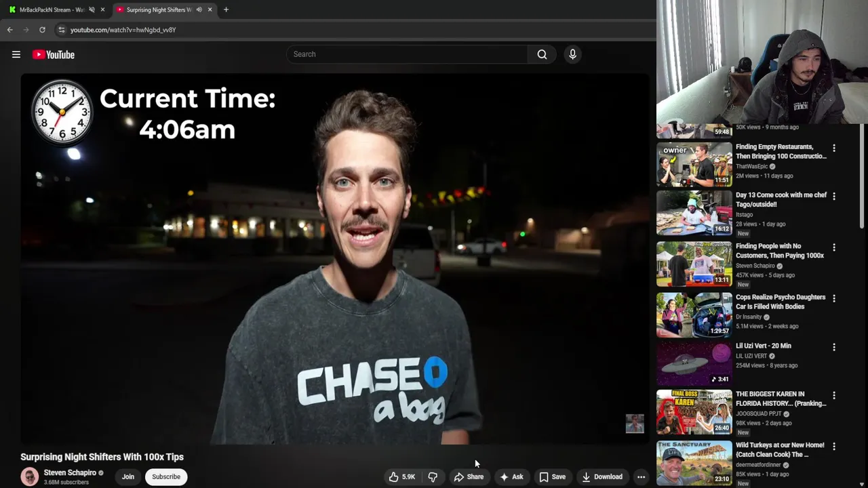Close the Surprising Night Shifters tab

210,9
